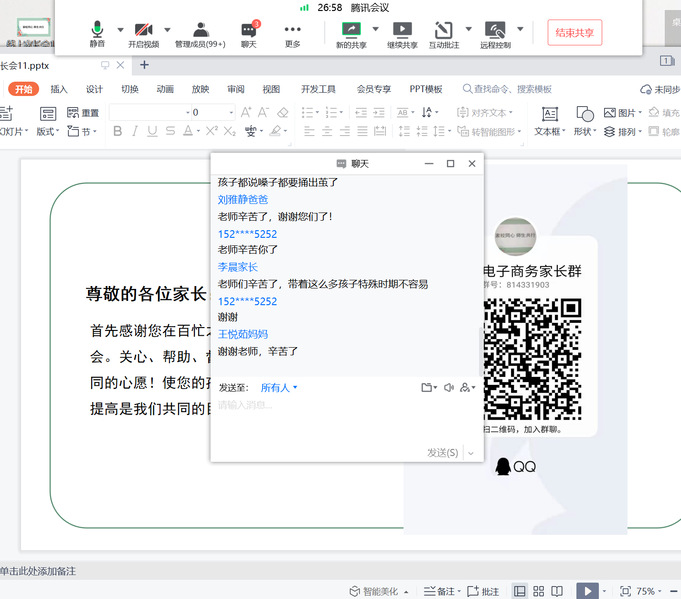Open 更多 options in meeting toolbar
Image resolution: width=681 pixels, height=599 pixels.
point(292,30)
